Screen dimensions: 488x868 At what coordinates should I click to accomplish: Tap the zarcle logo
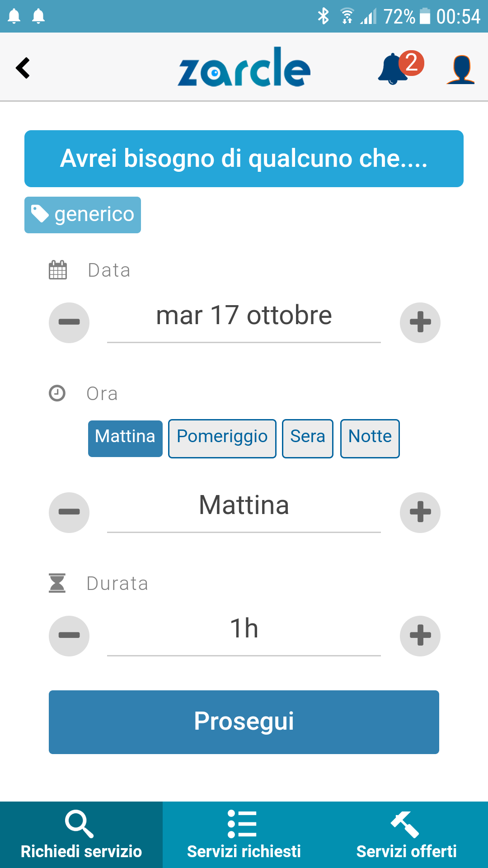click(x=244, y=68)
